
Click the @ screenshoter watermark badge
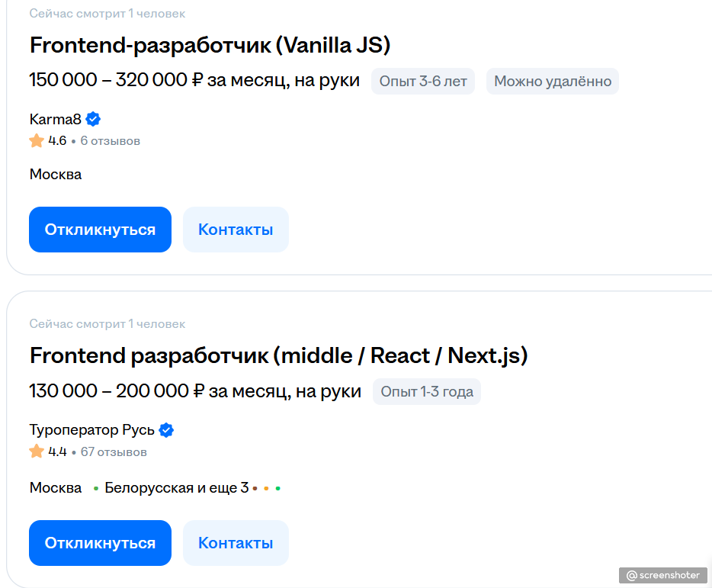(x=662, y=575)
